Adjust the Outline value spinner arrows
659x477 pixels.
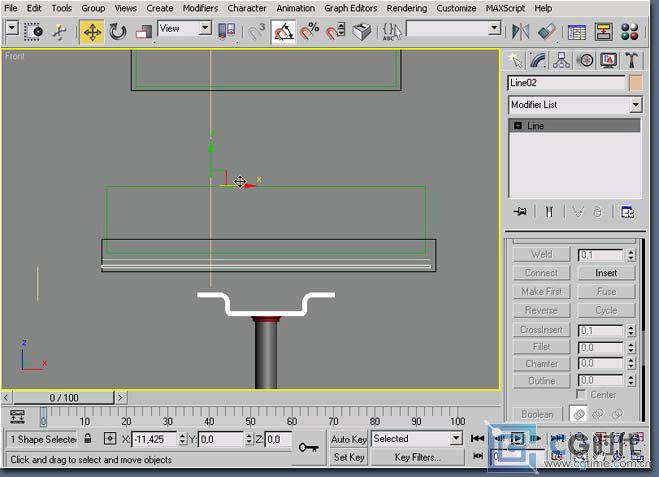tap(631, 381)
